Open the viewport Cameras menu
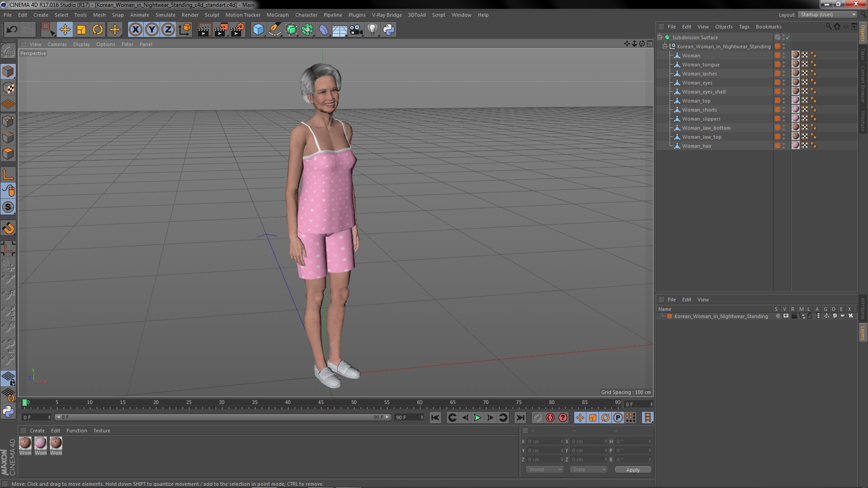Screen dimensions: 868x488 click(x=57, y=44)
